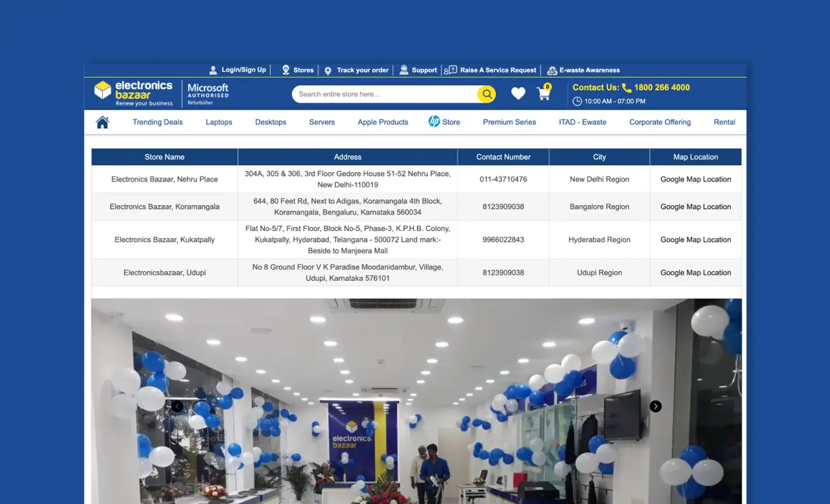Open the wishlist heart icon
This screenshot has height=504, width=830.
tap(518, 94)
